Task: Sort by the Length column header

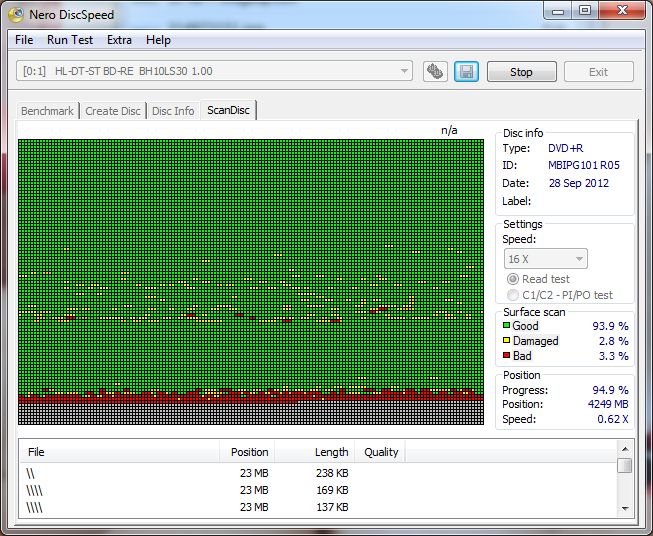Action: (314, 452)
